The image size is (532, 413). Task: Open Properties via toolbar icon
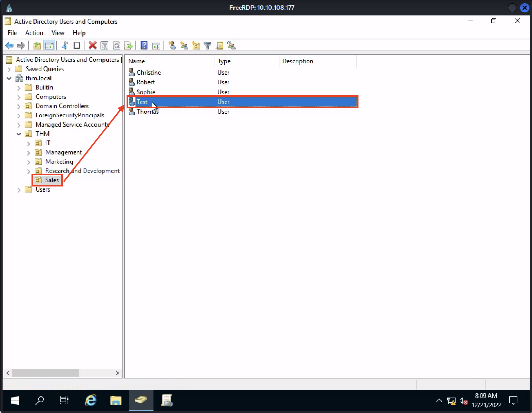coord(105,45)
